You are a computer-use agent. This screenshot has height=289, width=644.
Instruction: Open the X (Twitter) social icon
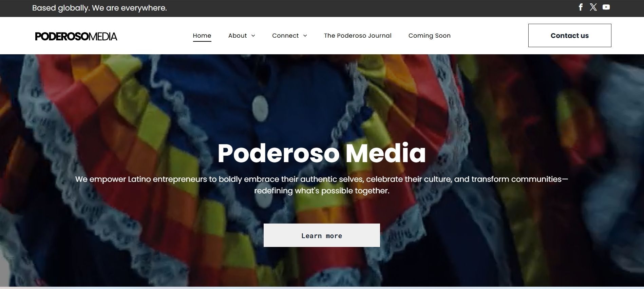pos(593,7)
